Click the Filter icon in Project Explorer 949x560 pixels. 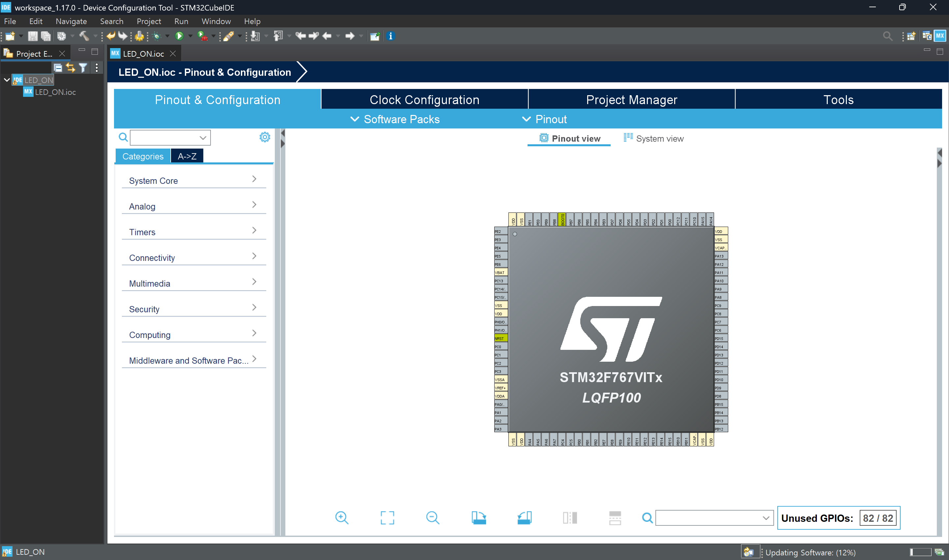point(83,68)
